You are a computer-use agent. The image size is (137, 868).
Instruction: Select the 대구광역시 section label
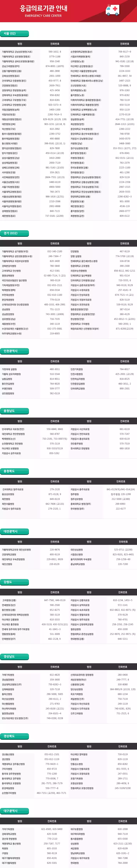[10, 811]
